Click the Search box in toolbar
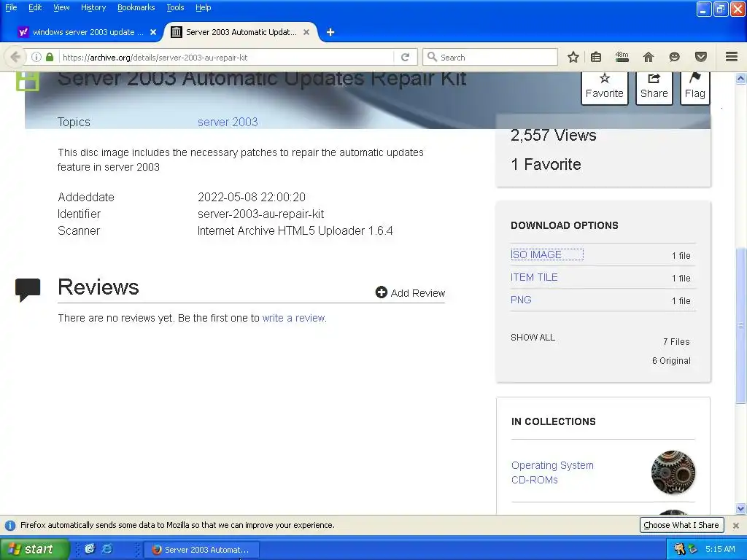Viewport: 747px width, 560px height. point(489,57)
